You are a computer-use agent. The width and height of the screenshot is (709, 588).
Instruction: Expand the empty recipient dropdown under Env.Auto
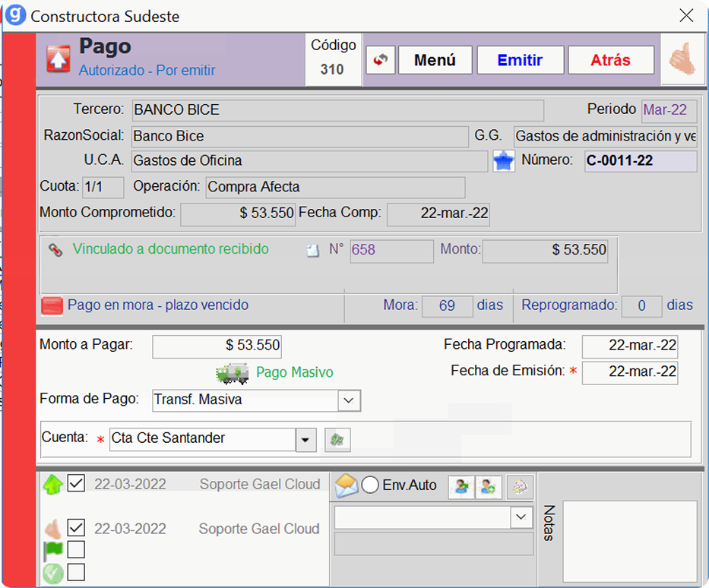[x=521, y=517]
